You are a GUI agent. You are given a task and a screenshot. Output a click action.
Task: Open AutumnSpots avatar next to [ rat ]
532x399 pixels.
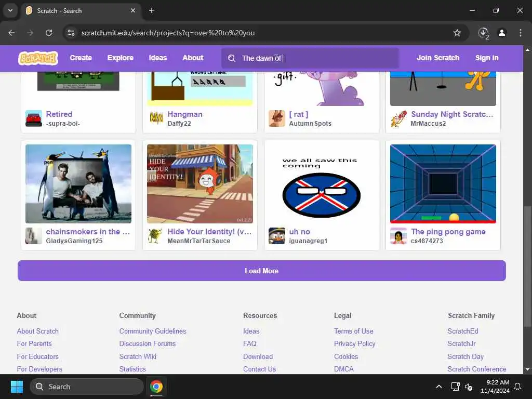click(x=277, y=118)
